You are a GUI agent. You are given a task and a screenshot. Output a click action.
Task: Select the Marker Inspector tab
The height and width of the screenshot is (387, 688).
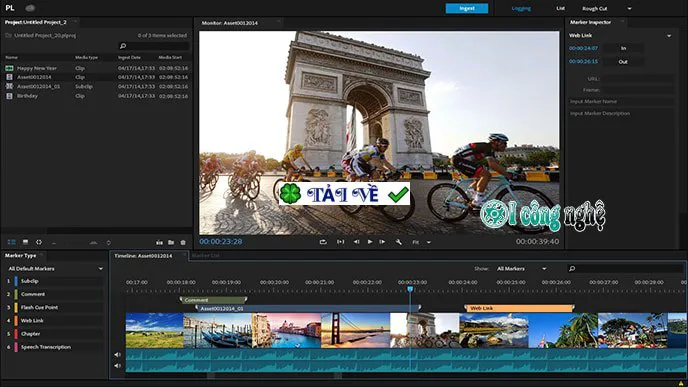pyautogui.click(x=590, y=22)
